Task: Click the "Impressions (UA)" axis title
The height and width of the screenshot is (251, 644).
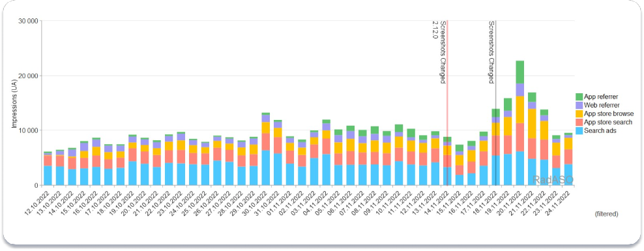Action: coord(14,103)
